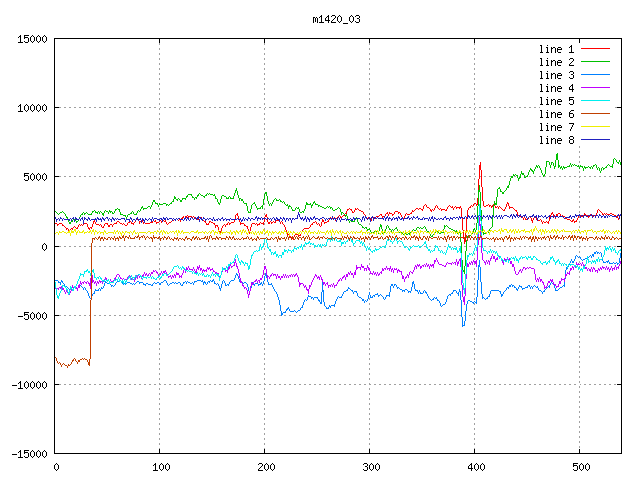
Task: Click the yellow sample next to line 7
Action: (596, 127)
